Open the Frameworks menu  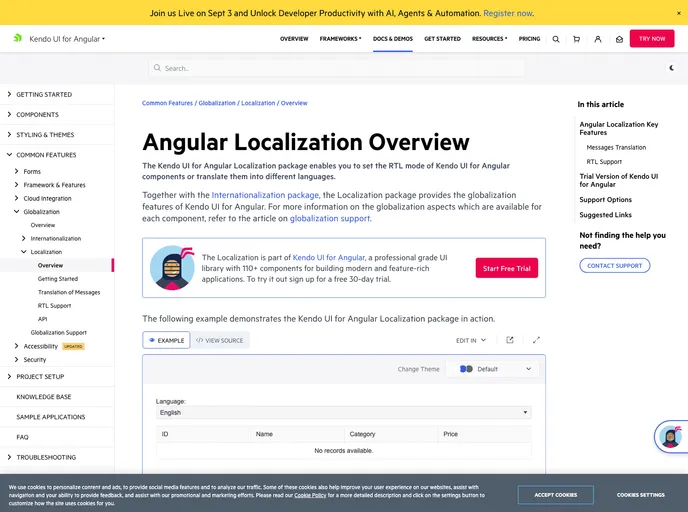click(340, 39)
